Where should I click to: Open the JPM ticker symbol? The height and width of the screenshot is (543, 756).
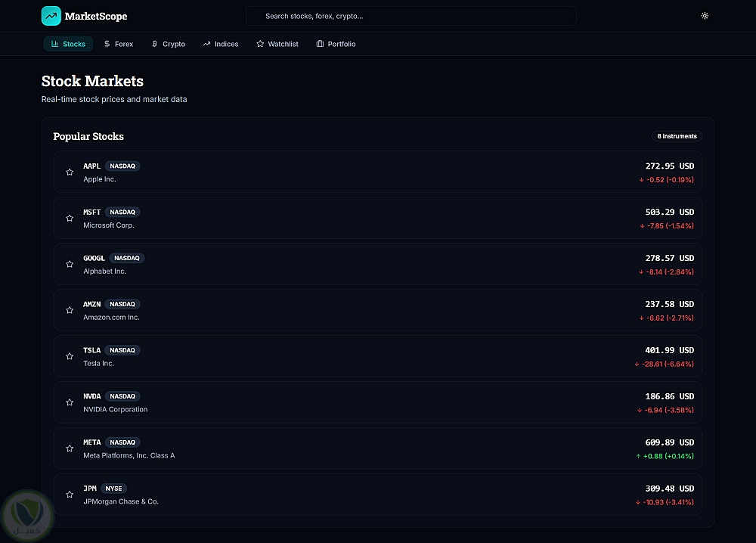90,489
